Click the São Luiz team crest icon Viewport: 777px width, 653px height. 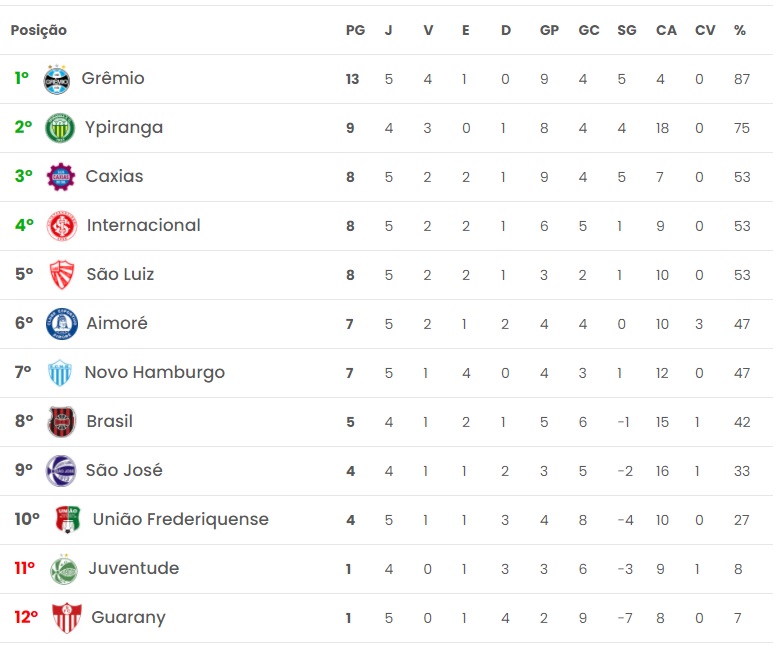[62, 275]
